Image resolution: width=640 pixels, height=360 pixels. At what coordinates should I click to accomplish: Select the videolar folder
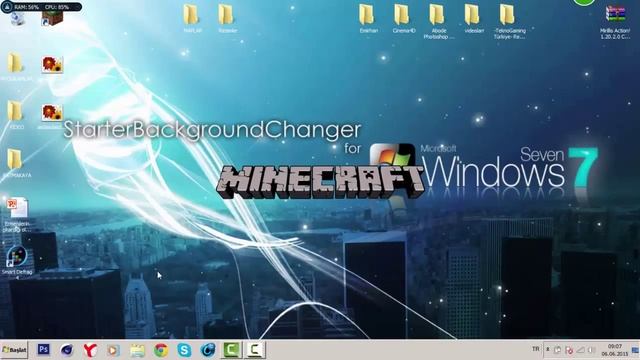tap(473, 19)
